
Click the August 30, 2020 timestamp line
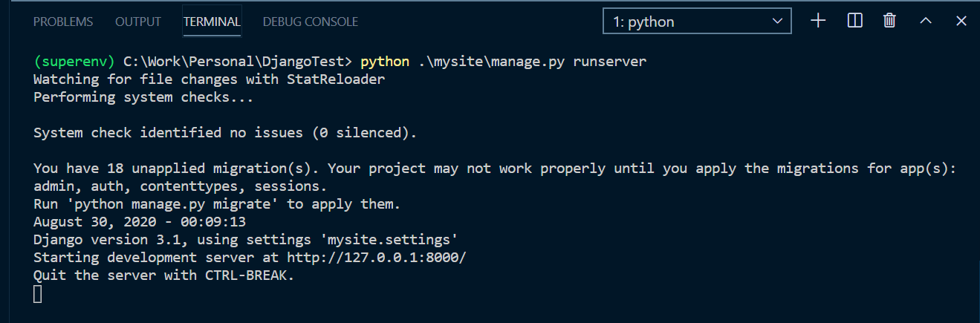(x=140, y=222)
